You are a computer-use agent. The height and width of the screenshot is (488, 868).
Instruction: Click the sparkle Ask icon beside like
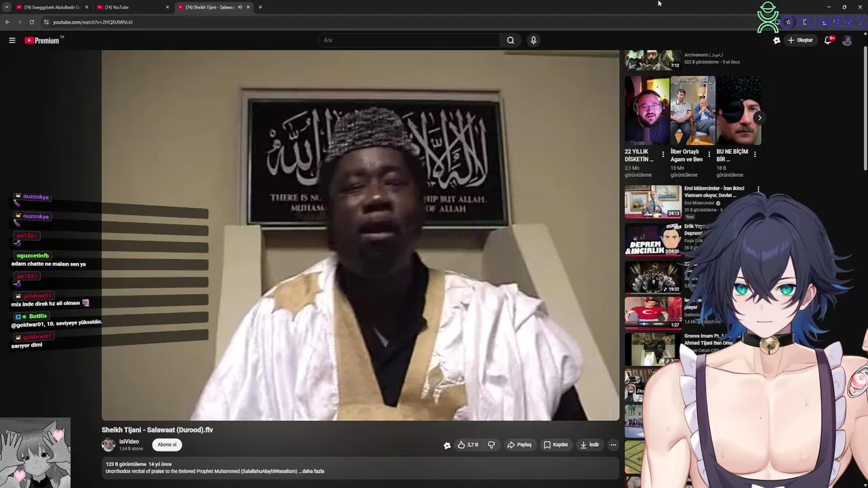pos(447,445)
